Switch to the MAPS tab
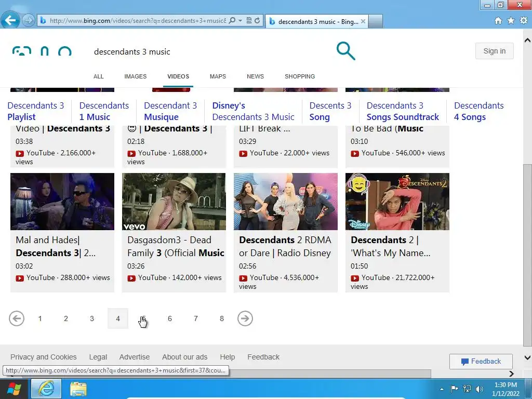The image size is (532, 399). (x=218, y=76)
